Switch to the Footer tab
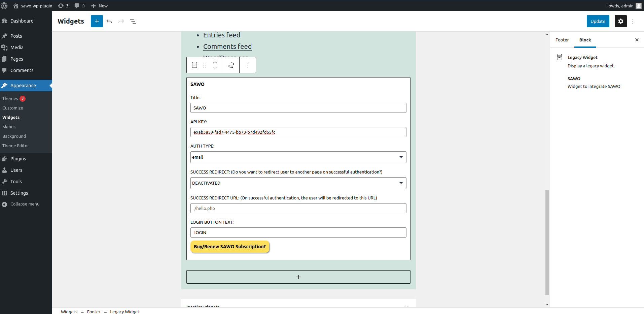644x314 pixels. click(x=562, y=40)
